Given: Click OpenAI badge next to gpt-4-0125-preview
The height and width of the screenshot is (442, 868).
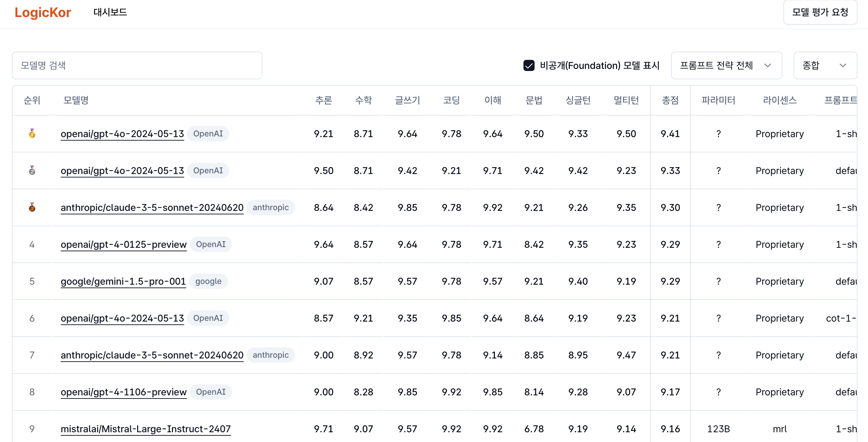Looking at the screenshot, I should pos(211,244).
